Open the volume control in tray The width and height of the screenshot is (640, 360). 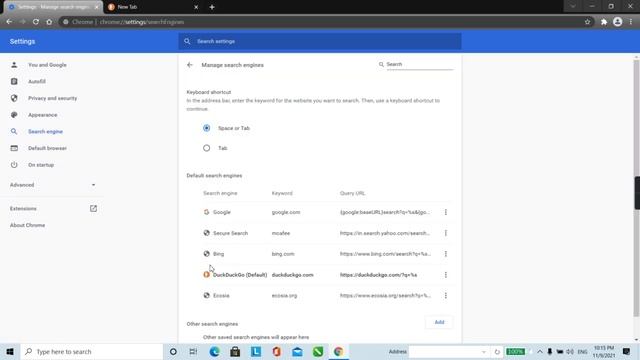570,351
